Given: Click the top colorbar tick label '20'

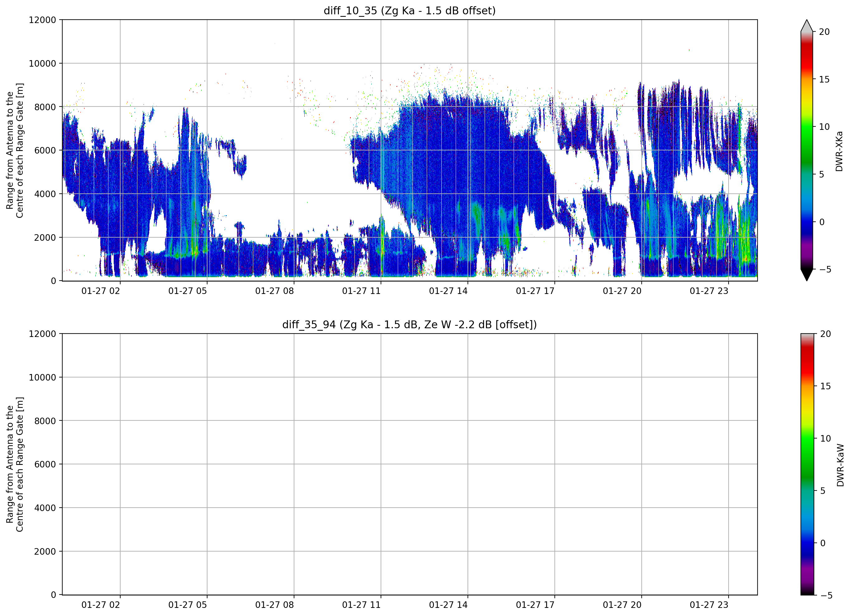Looking at the screenshot, I should 824,32.
